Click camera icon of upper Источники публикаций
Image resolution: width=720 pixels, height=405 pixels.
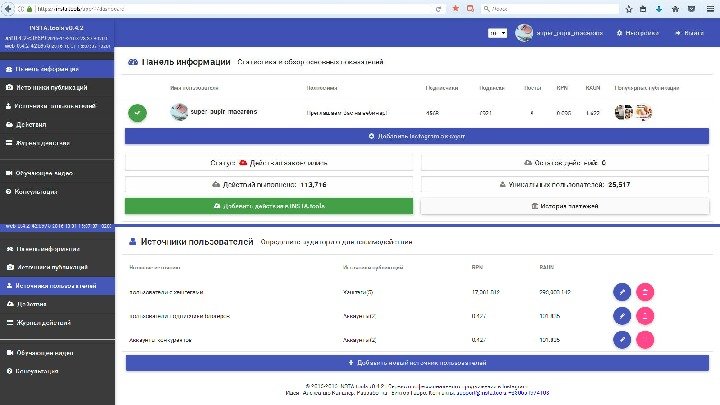click(9, 87)
